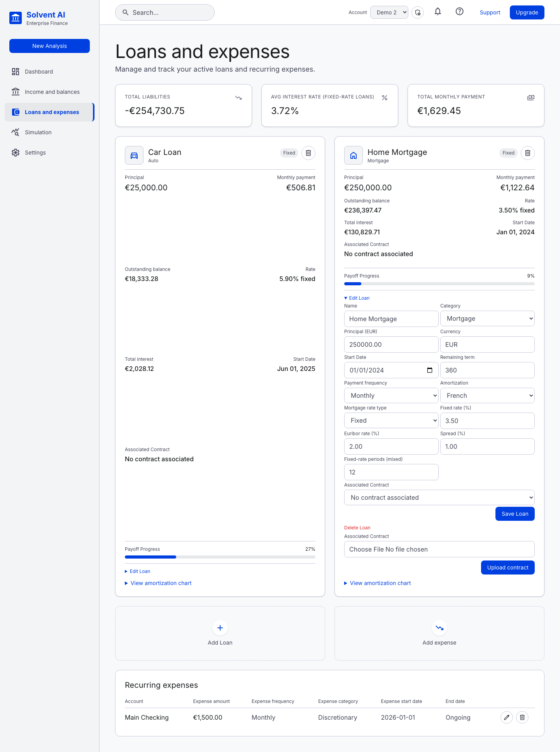Open the Category Mortgage dropdown
560x752 pixels.
coord(487,318)
